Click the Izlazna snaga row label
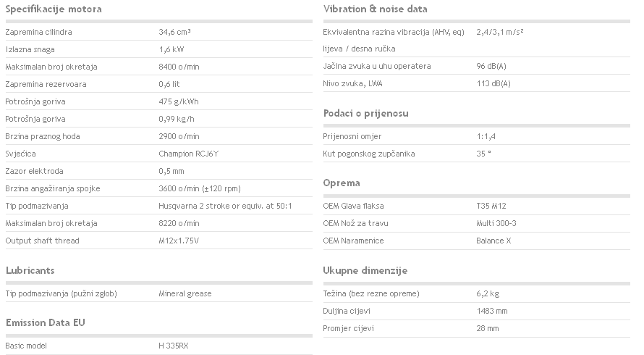This screenshot has height=355, width=644. pyautogui.click(x=30, y=50)
